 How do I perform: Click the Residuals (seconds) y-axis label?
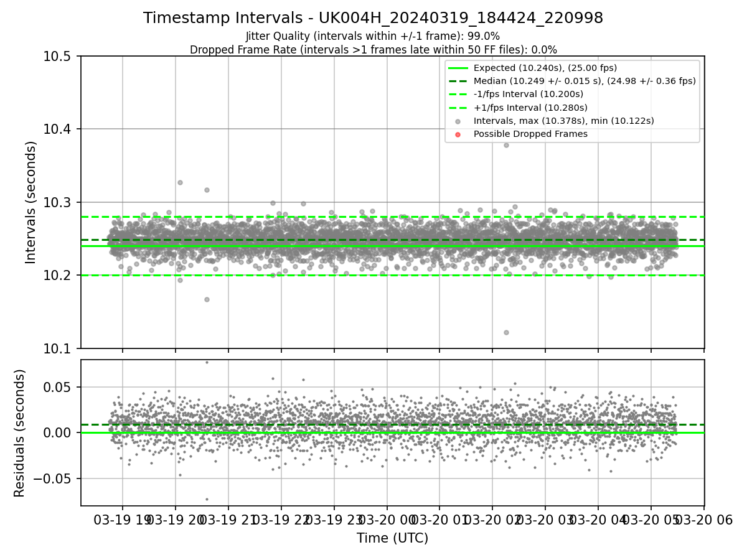[20, 433]
